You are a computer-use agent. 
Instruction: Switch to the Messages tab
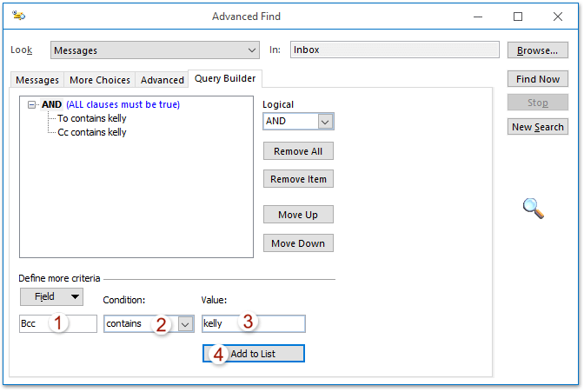pyautogui.click(x=37, y=80)
